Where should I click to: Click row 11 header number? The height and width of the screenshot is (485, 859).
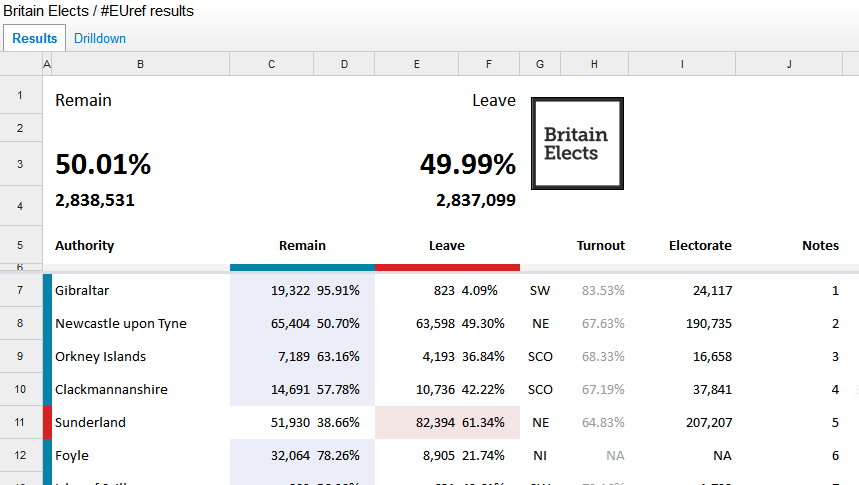(20, 422)
